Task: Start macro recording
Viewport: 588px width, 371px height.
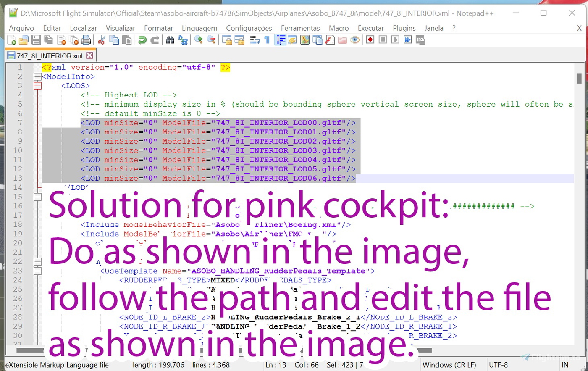Action: point(370,40)
